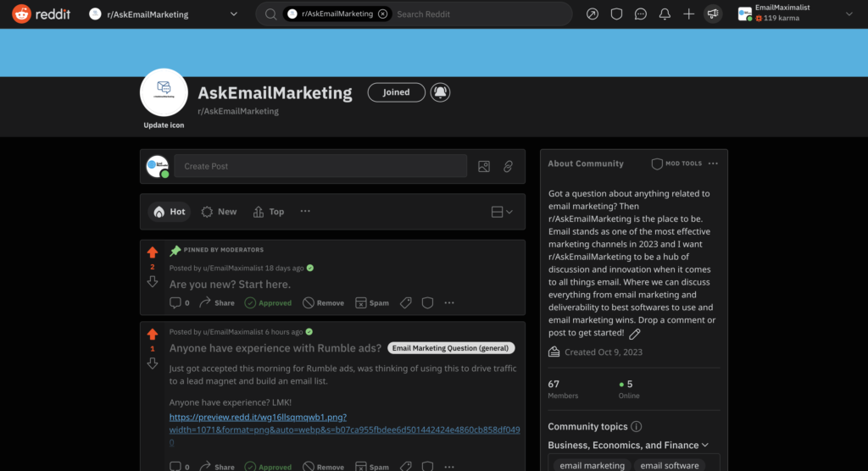Open the moderation shield icon in header
Image resolution: width=868 pixels, height=471 pixels.
pyautogui.click(x=616, y=14)
